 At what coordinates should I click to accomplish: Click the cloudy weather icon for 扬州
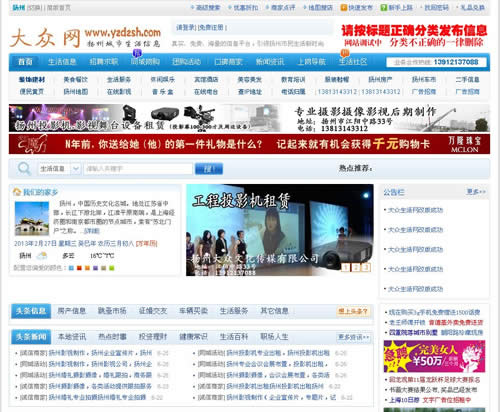42,256
